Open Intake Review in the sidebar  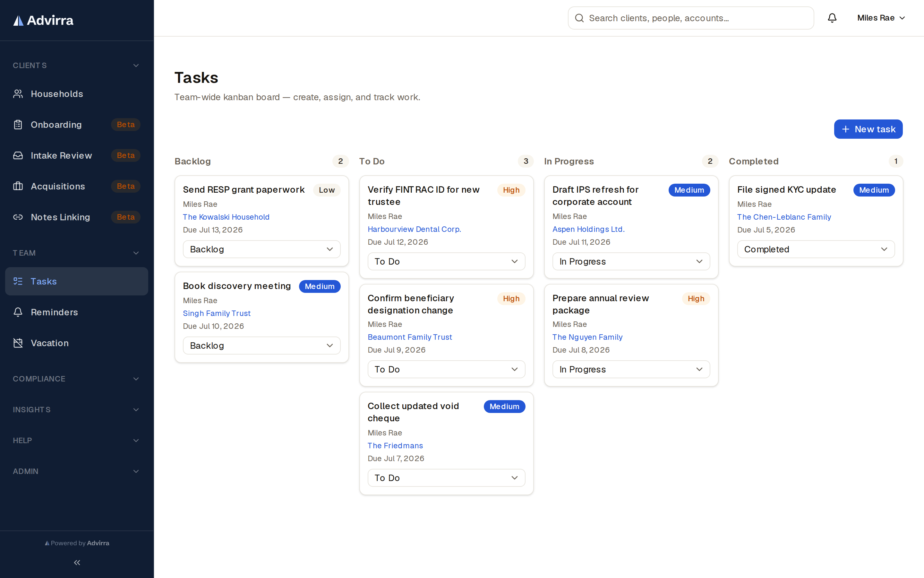77,156
